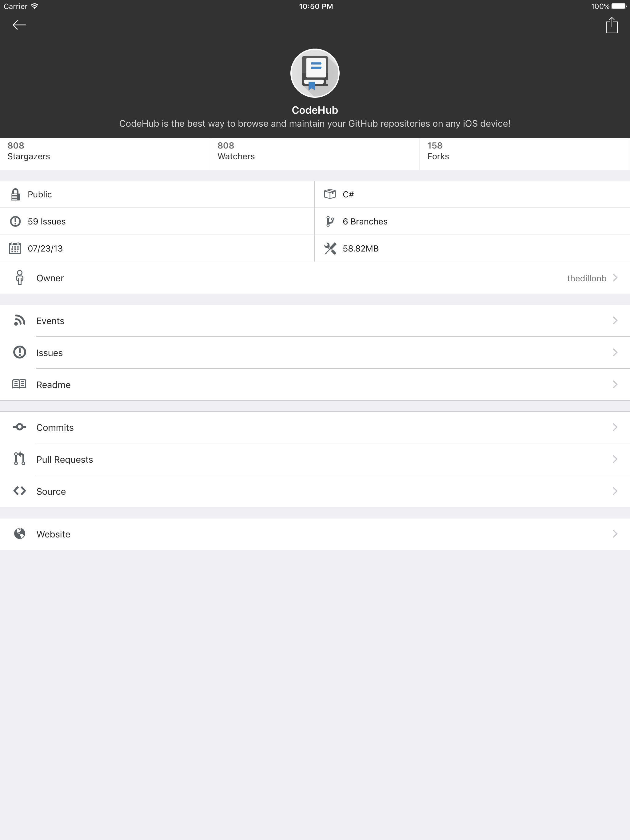
Task: Tap the Events feed icon
Action: tap(19, 320)
